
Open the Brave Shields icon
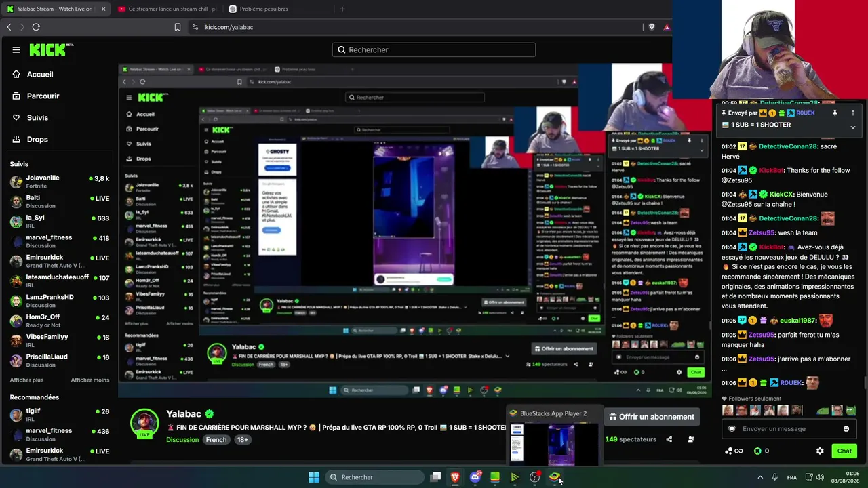coord(652,27)
